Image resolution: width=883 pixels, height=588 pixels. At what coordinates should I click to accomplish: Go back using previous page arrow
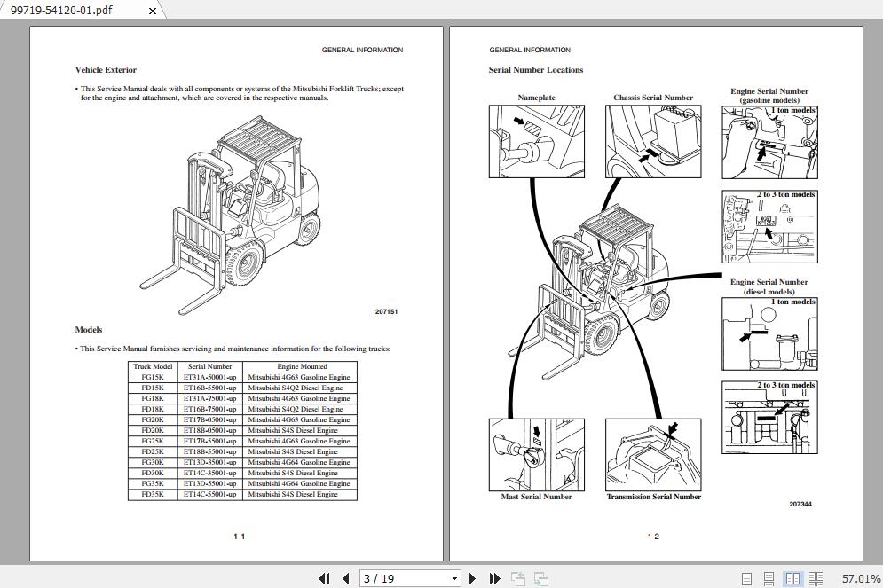click(x=345, y=578)
